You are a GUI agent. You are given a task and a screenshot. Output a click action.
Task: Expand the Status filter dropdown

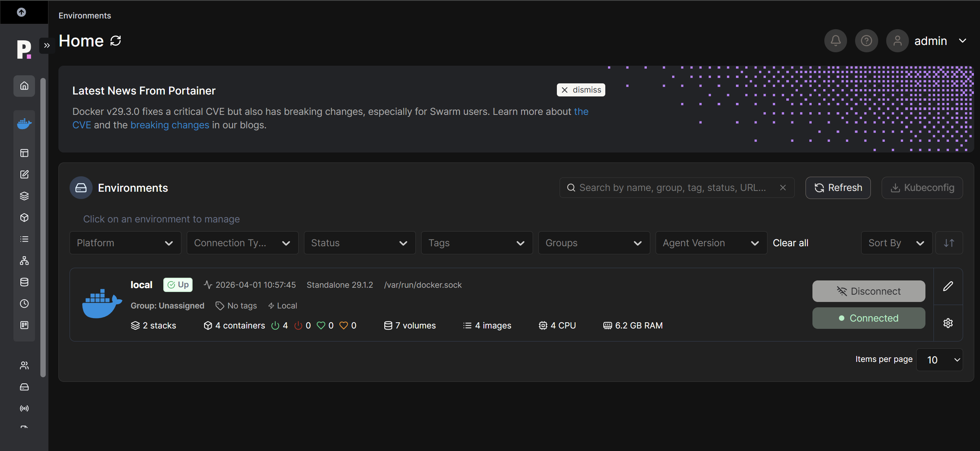(x=359, y=243)
